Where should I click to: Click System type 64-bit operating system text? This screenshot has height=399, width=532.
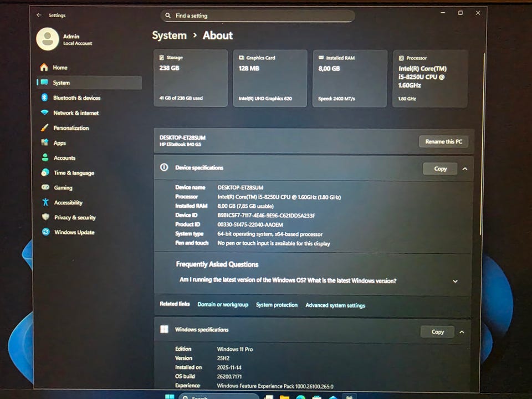[x=270, y=234]
